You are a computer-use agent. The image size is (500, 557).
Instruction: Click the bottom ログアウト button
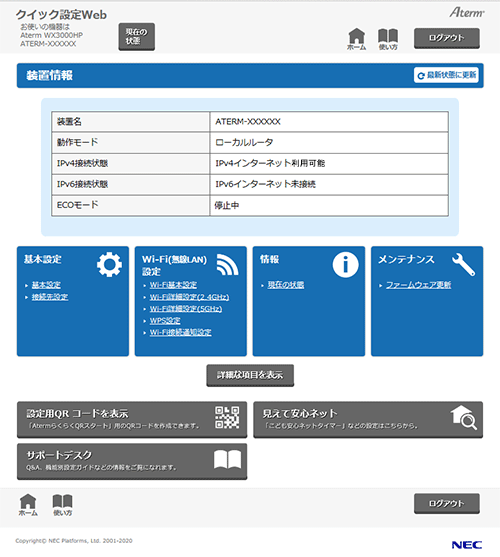coord(447,503)
